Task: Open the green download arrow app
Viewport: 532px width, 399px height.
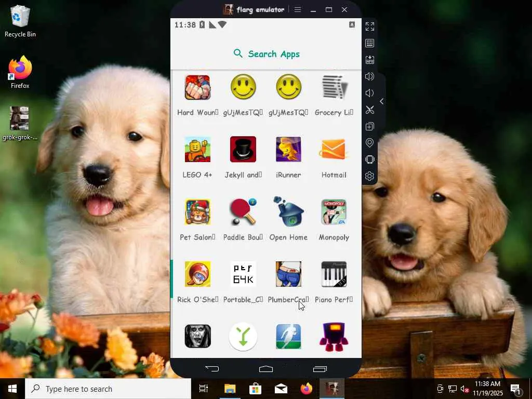Action: tap(243, 336)
